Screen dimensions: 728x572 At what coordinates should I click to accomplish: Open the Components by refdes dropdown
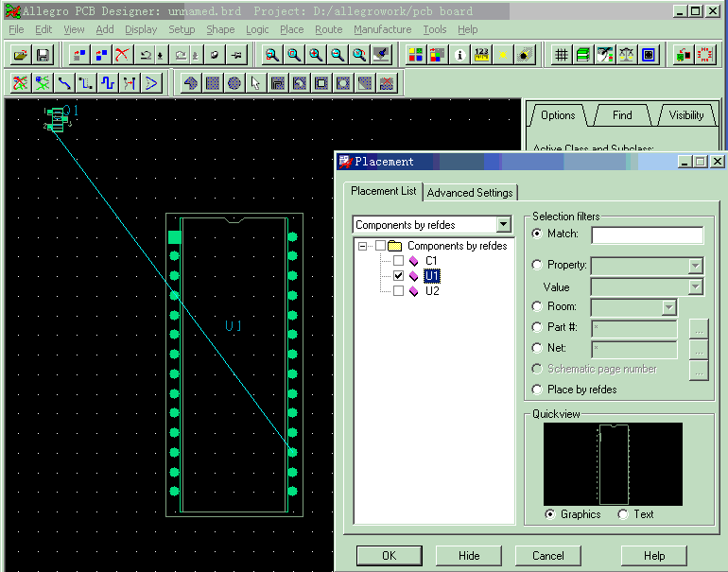pyautogui.click(x=503, y=225)
